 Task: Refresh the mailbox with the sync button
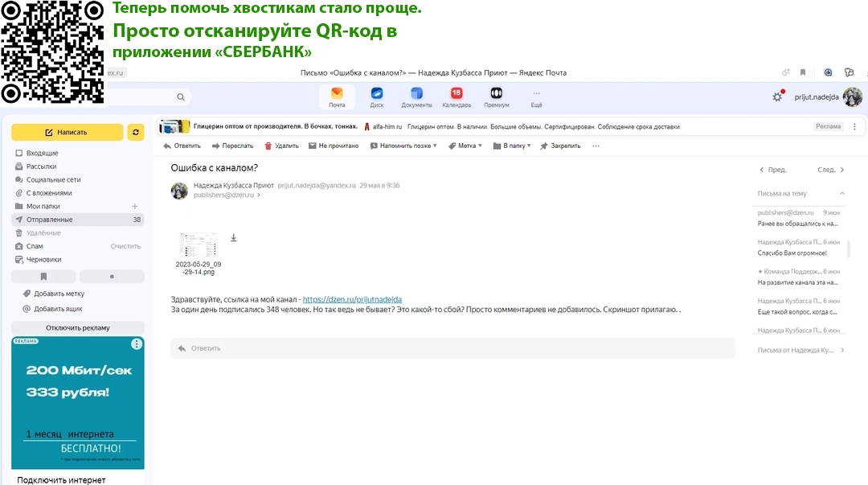(x=136, y=133)
